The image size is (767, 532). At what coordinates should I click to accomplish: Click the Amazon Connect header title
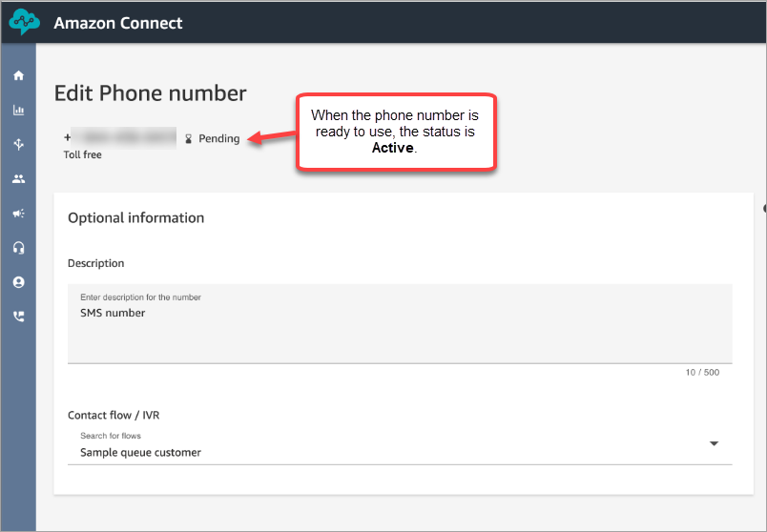click(118, 23)
